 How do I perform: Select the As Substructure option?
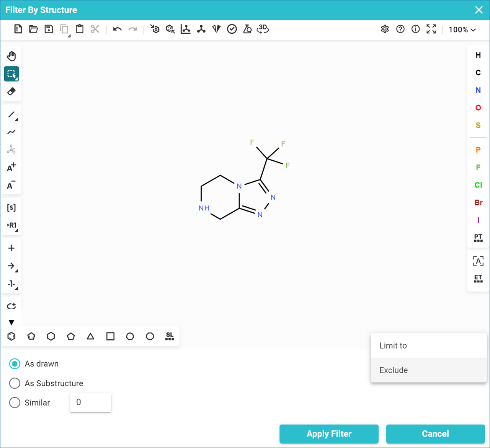pyautogui.click(x=15, y=383)
